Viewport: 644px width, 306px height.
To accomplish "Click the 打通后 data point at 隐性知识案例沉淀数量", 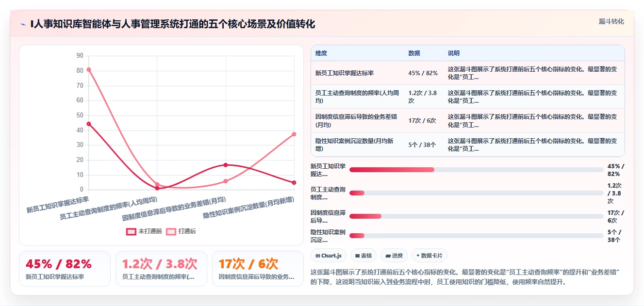I will coord(294,134).
